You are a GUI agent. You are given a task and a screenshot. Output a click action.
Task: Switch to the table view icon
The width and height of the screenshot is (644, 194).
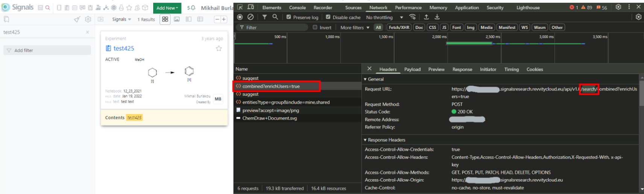click(x=200, y=19)
